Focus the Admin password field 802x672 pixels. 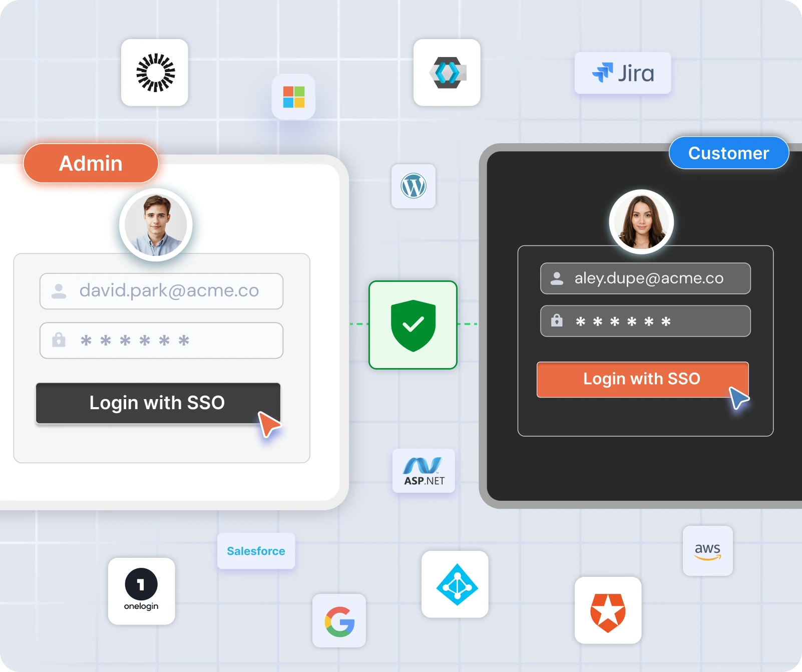coord(162,341)
